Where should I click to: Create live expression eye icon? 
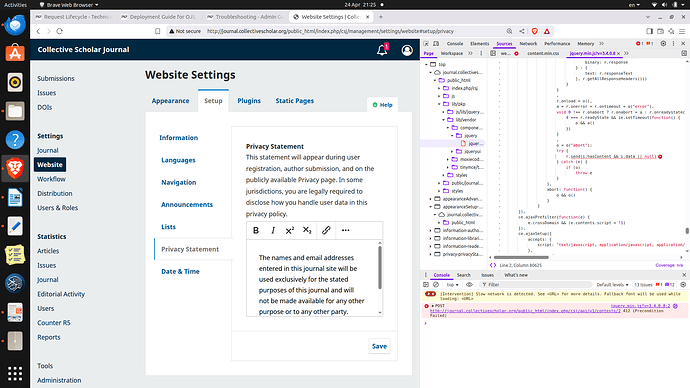(469, 285)
